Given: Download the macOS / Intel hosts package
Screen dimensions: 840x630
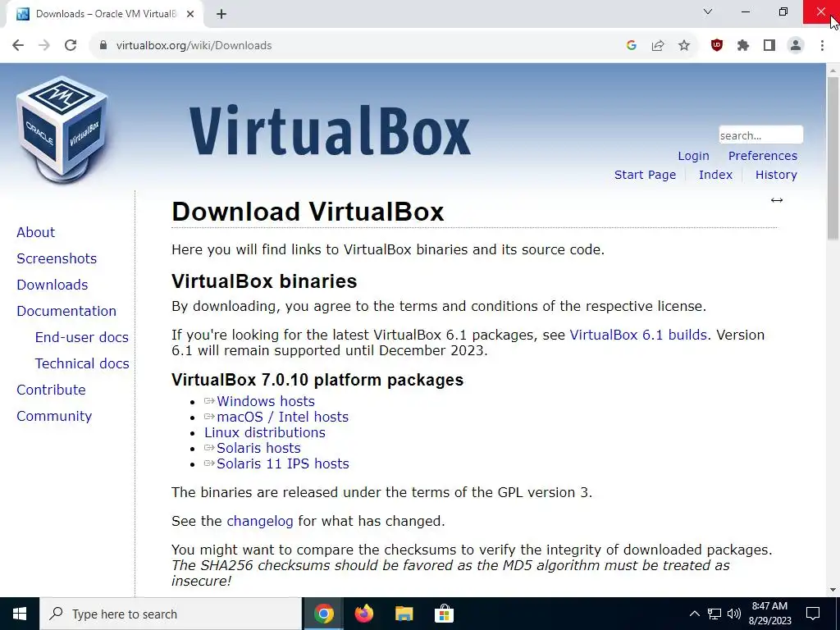Looking at the screenshot, I should (282, 417).
